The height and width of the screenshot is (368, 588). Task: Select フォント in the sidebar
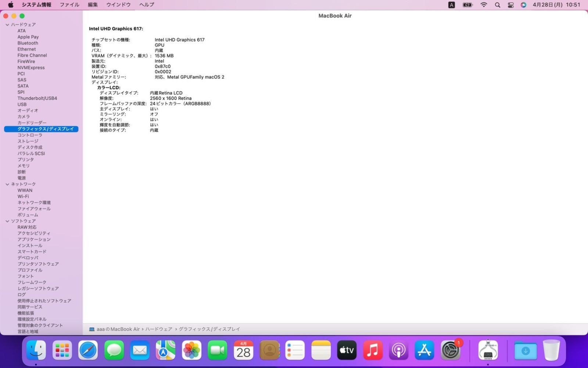tap(25, 276)
